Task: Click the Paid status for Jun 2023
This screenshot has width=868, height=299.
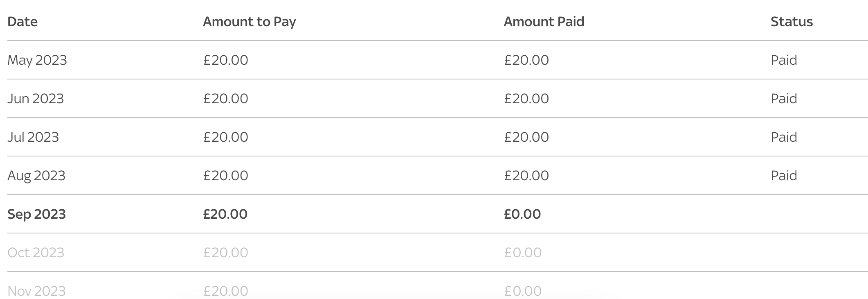Action: click(784, 99)
